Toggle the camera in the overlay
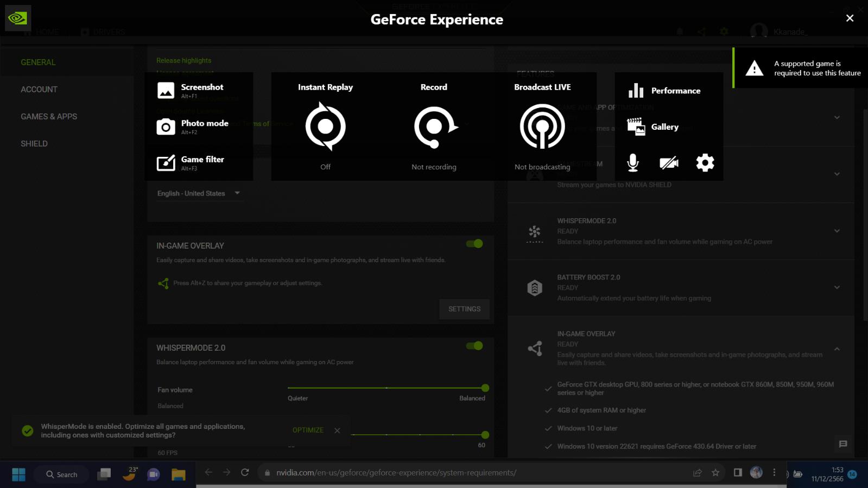This screenshot has width=868, height=488. (x=669, y=162)
